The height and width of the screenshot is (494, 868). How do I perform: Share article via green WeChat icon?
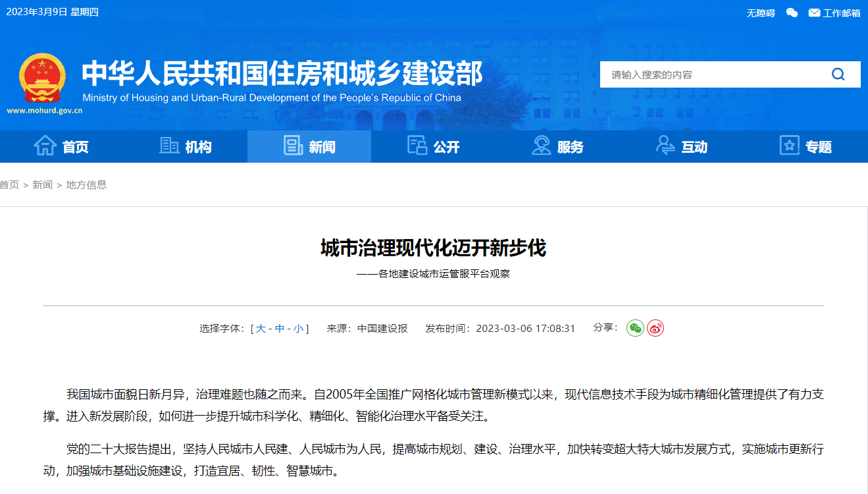635,328
